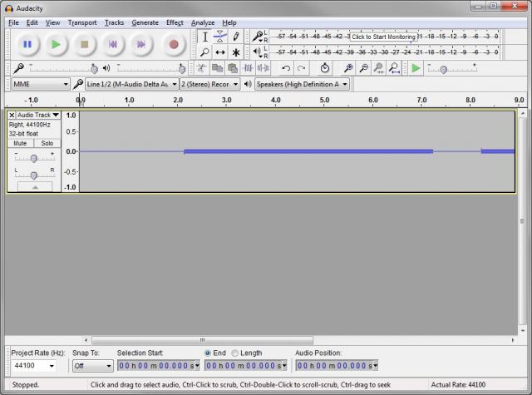Viewport: 532px width, 395px height.
Task: Open the Analyze menu
Action: tap(203, 22)
